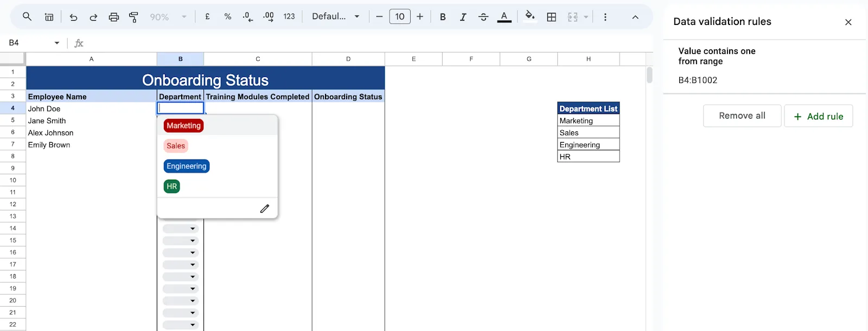Click the calculator-style toolbar icon beside search
The image size is (868, 331).
point(49,17)
